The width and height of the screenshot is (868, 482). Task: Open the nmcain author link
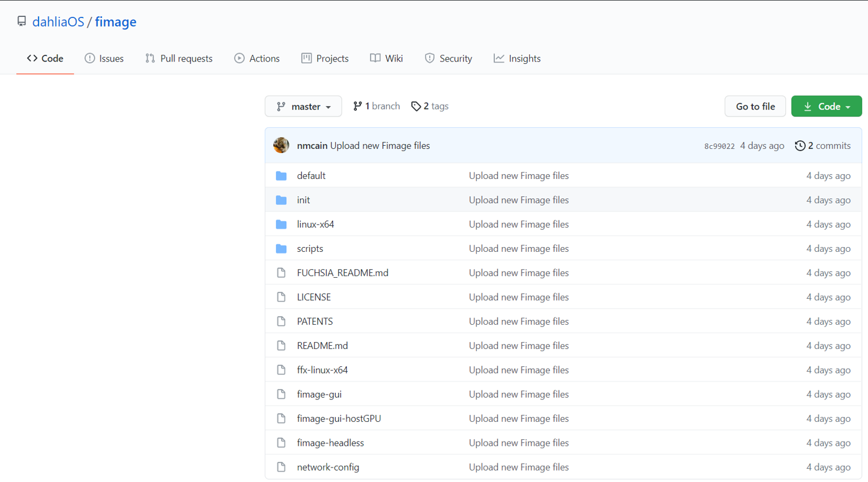point(312,146)
